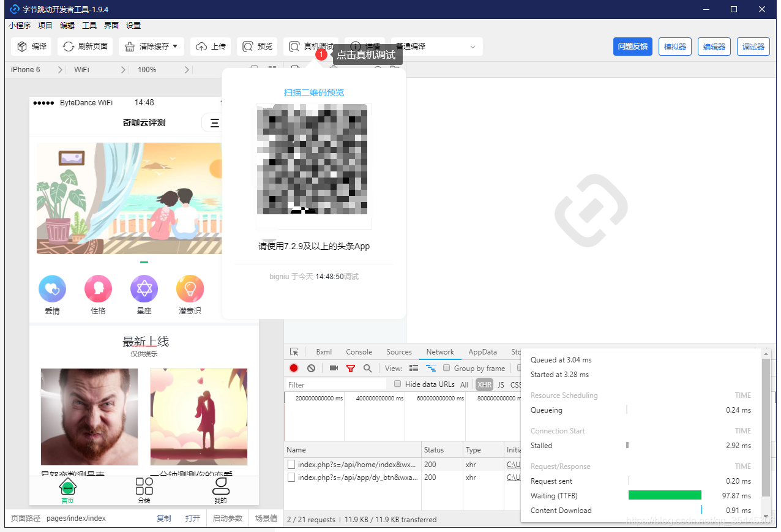Select the large request rows view icon
Image resolution: width=781 pixels, height=532 pixels.
pyautogui.click(x=414, y=368)
